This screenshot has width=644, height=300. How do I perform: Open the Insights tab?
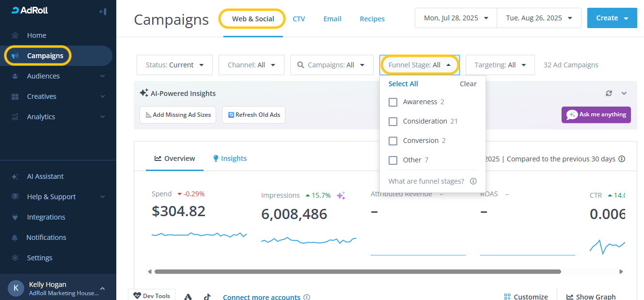click(x=230, y=158)
